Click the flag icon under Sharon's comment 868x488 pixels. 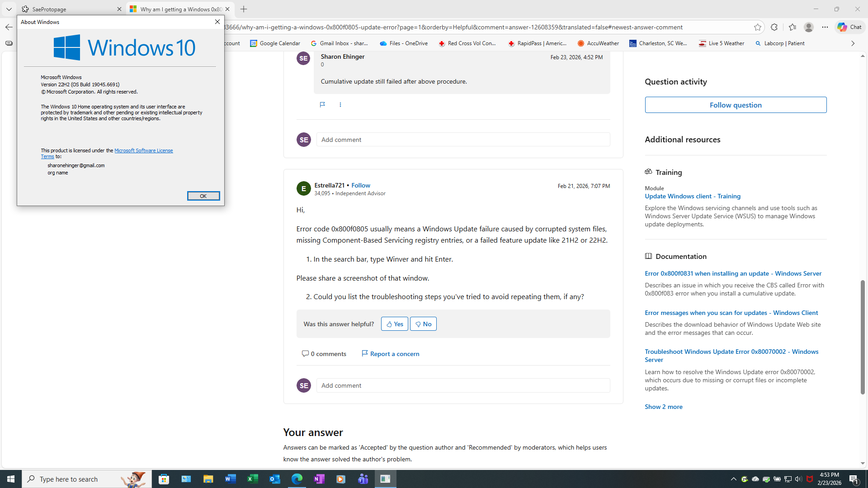322,105
